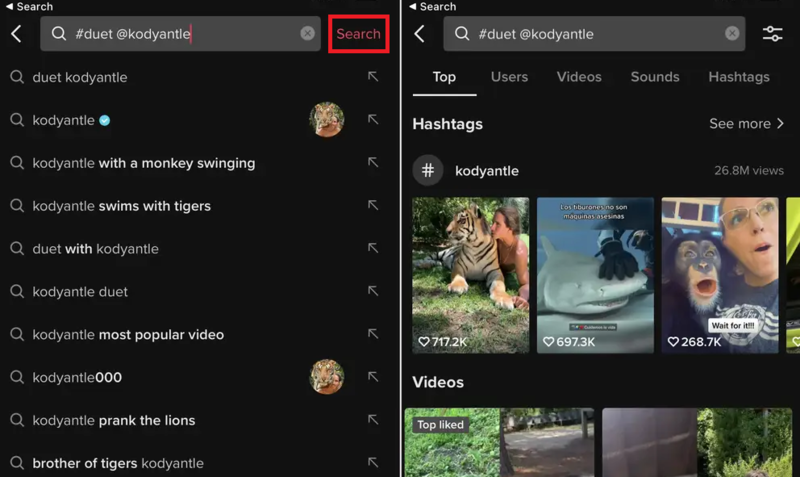Select 'brother of tigers kodyantle'
This screenshot has height=477, width=800.
118,463
